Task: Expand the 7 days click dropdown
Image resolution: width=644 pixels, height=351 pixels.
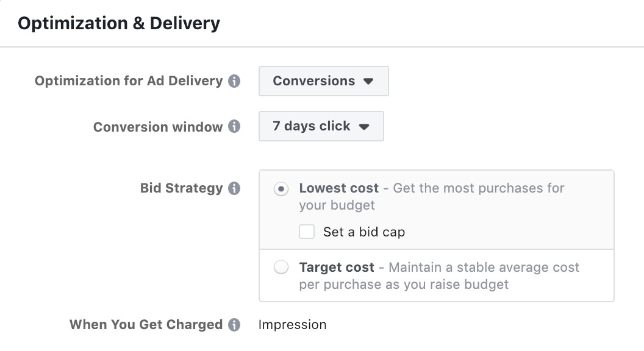Action: pos(321,126)
